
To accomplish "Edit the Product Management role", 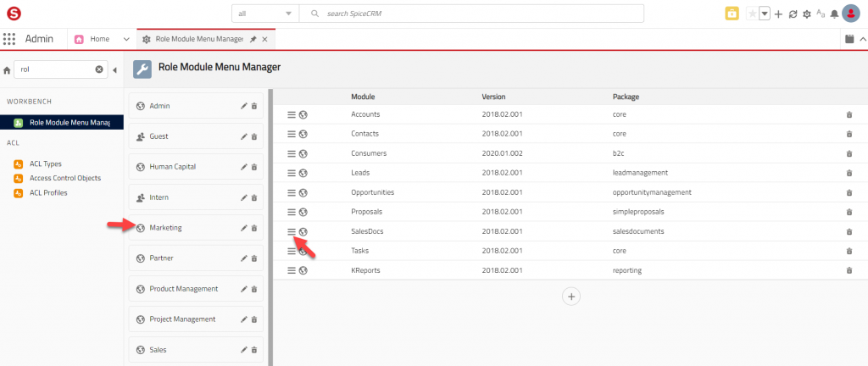I will (x=243, y=289).
